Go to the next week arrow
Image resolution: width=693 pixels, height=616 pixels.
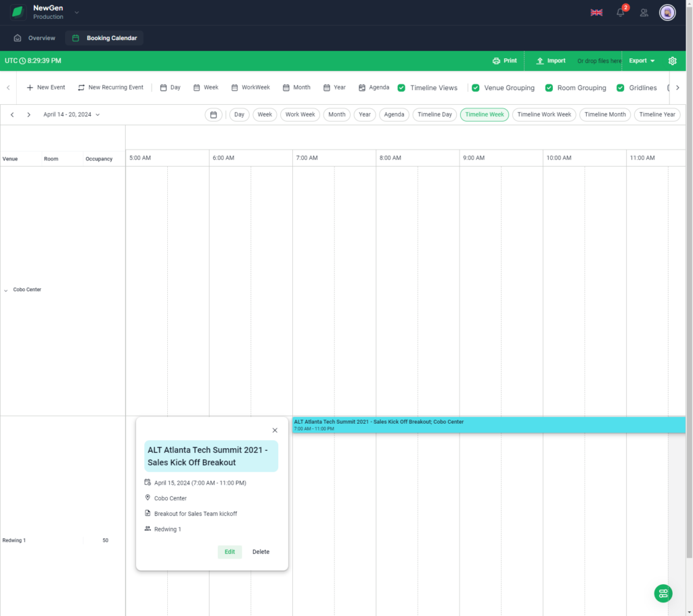click(28, 115)
